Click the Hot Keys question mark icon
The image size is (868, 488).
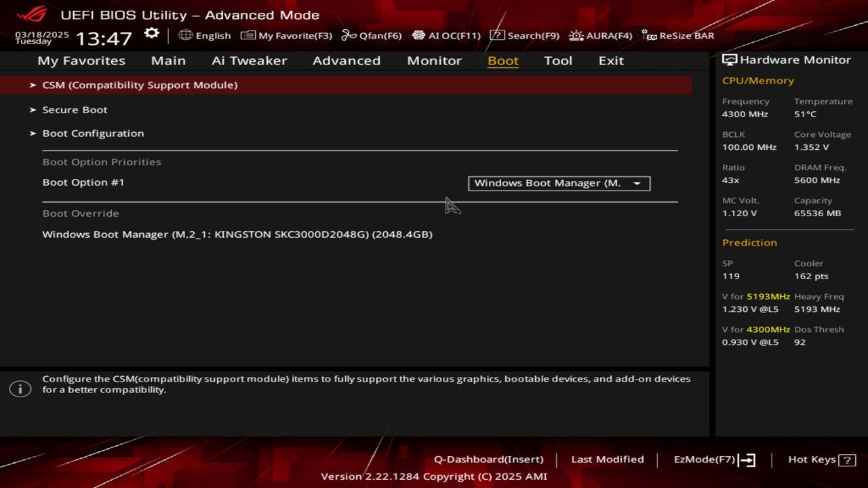pyautogui.click(x=847, y=460)
